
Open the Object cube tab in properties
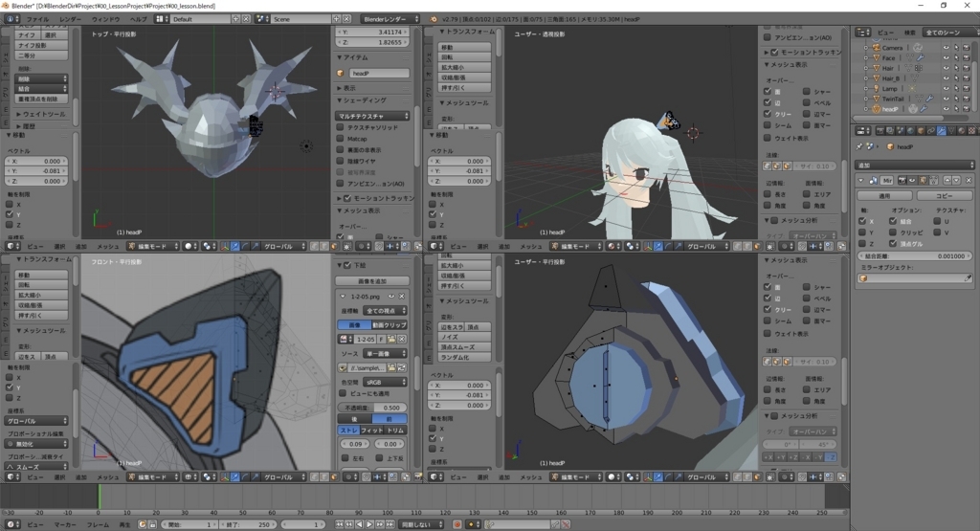click(922, 131)
